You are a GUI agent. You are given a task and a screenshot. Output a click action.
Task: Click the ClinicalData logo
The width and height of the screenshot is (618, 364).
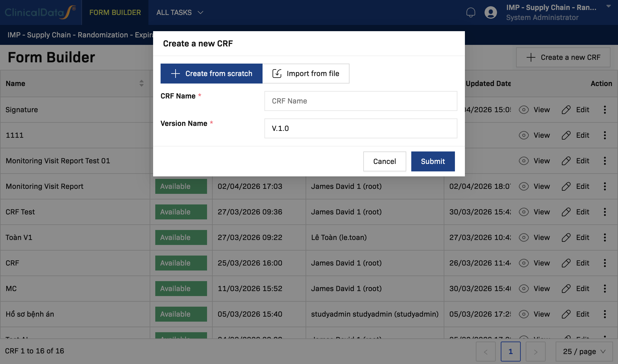pyautogui.click(x=40, y=12)
